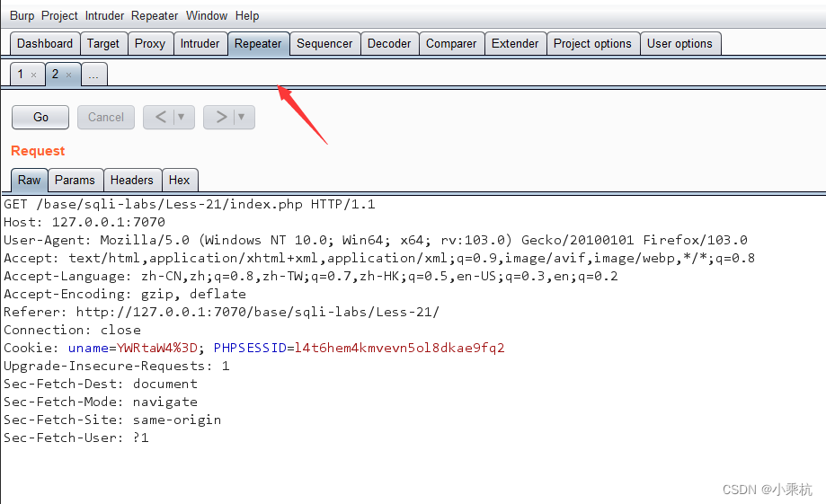Click the Accept-Language header line
826x504 pixels.
click(x=311, y=276)
